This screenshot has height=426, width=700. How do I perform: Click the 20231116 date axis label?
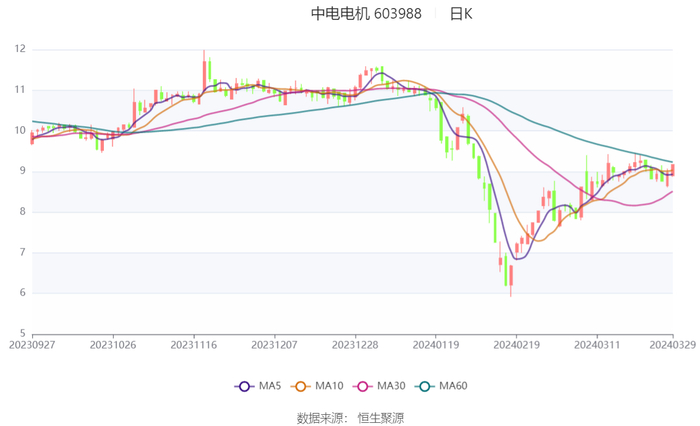(194, 344)
